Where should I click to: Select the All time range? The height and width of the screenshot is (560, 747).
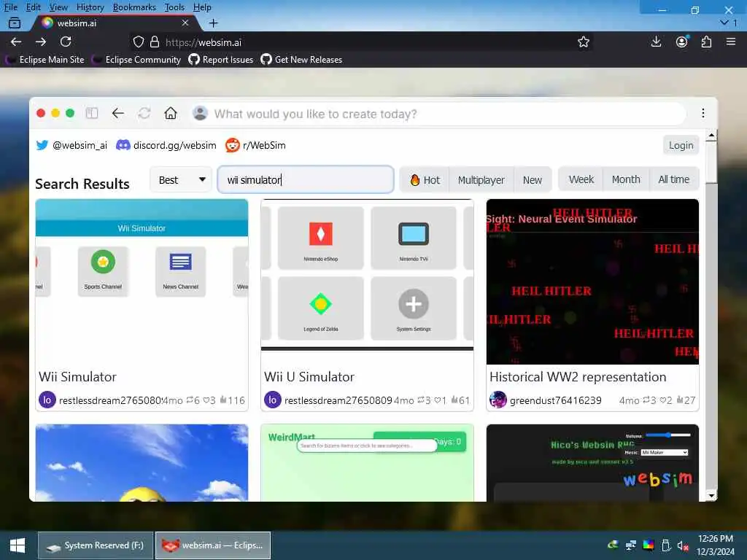[x=673, y=179]
